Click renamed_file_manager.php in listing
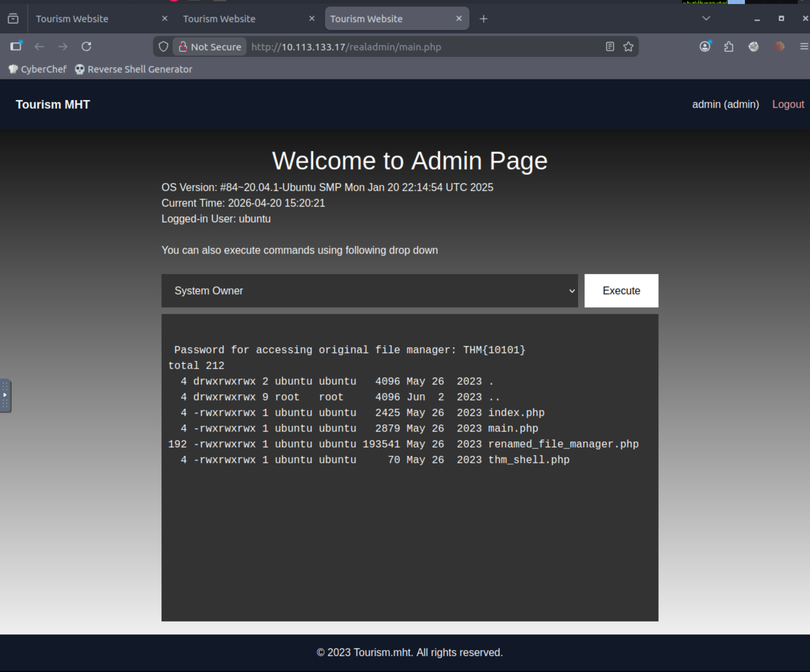 (563, 444)
